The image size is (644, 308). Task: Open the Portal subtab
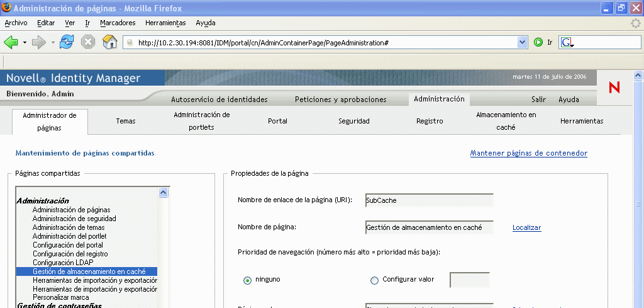coord(277,121)
